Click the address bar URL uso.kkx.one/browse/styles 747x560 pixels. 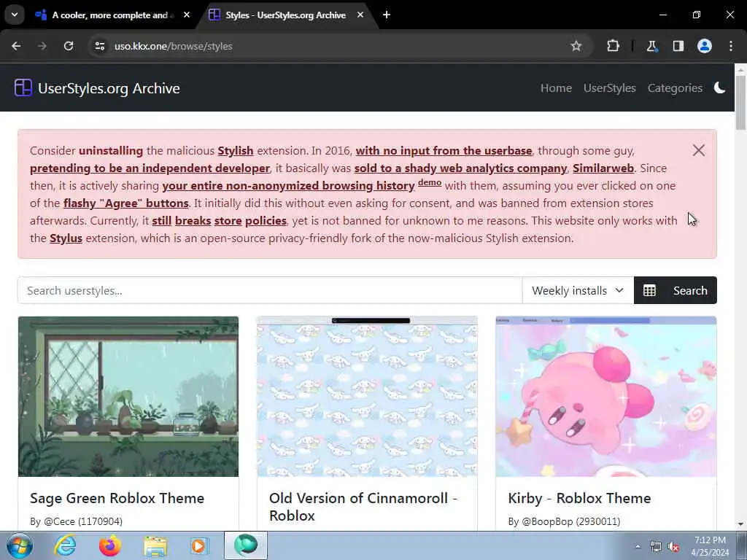174,46
